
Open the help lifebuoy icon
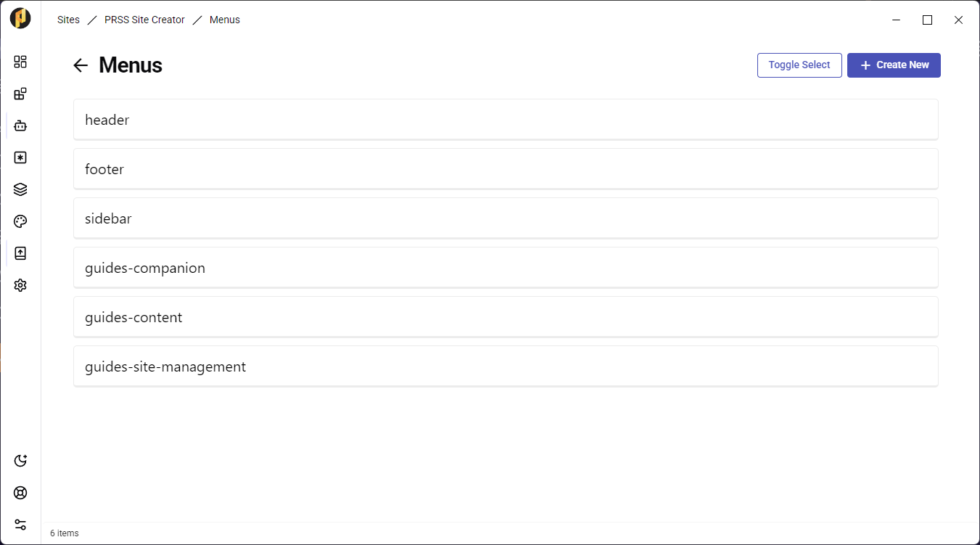tap(20, 493)
